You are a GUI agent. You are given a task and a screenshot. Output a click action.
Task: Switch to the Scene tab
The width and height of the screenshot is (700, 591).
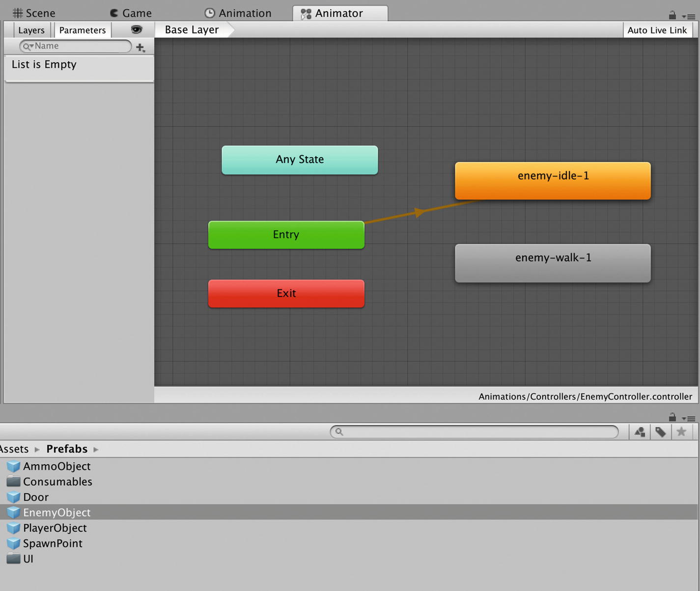point(33,13)
